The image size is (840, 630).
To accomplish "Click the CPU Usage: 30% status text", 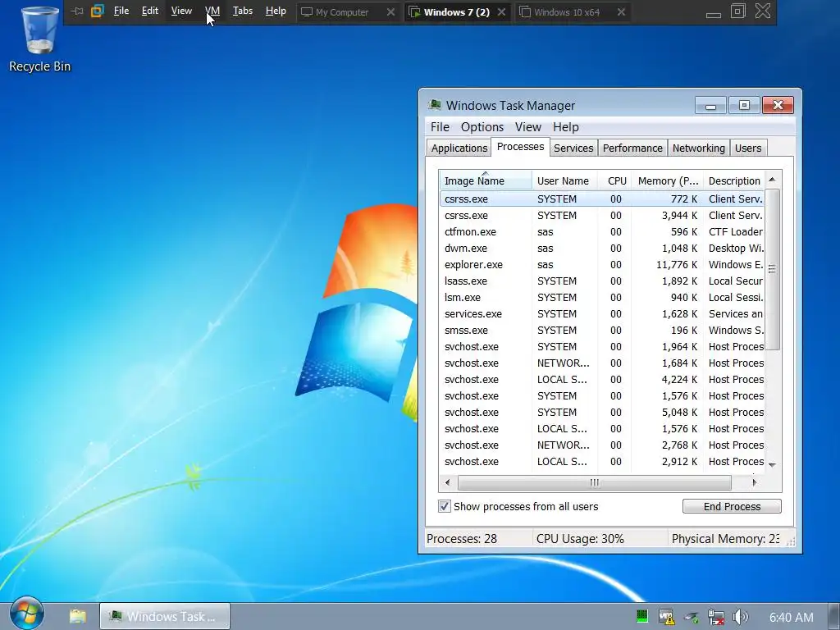I will coord(580,539).
